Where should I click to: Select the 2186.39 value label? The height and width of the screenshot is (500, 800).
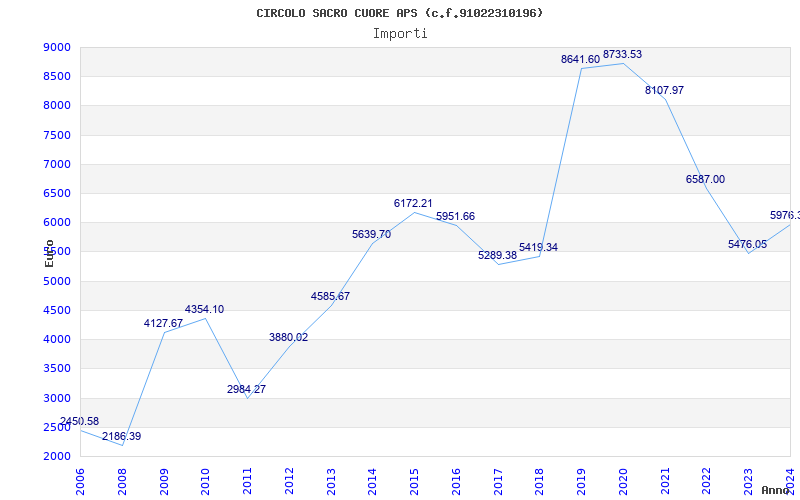(121, 437)
